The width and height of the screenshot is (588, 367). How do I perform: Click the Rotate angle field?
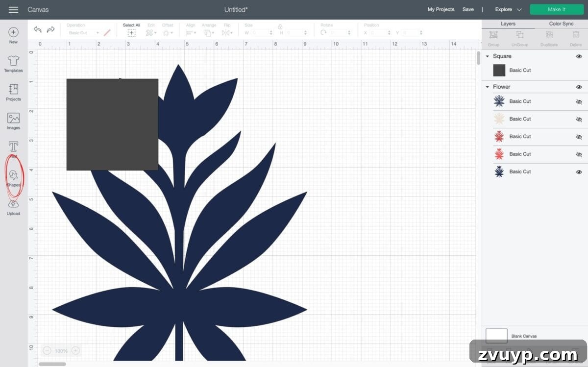(x=341, y=33)
